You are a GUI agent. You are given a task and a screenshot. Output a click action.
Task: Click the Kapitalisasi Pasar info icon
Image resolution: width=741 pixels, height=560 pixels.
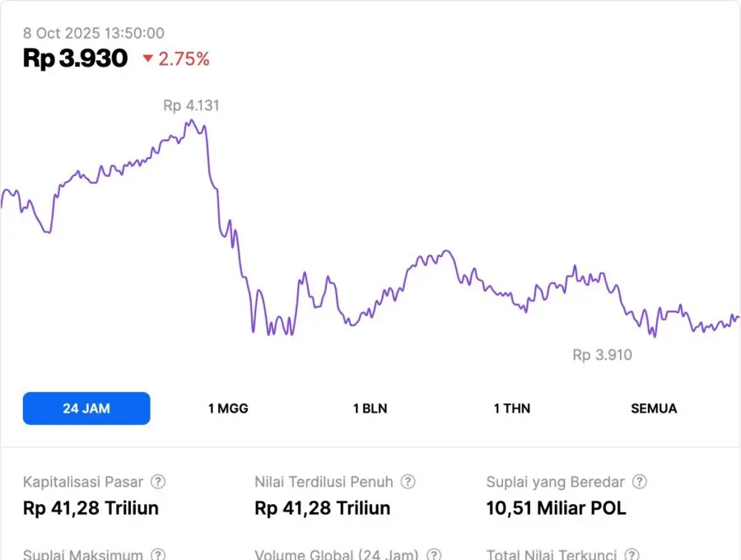click(158, 482)
